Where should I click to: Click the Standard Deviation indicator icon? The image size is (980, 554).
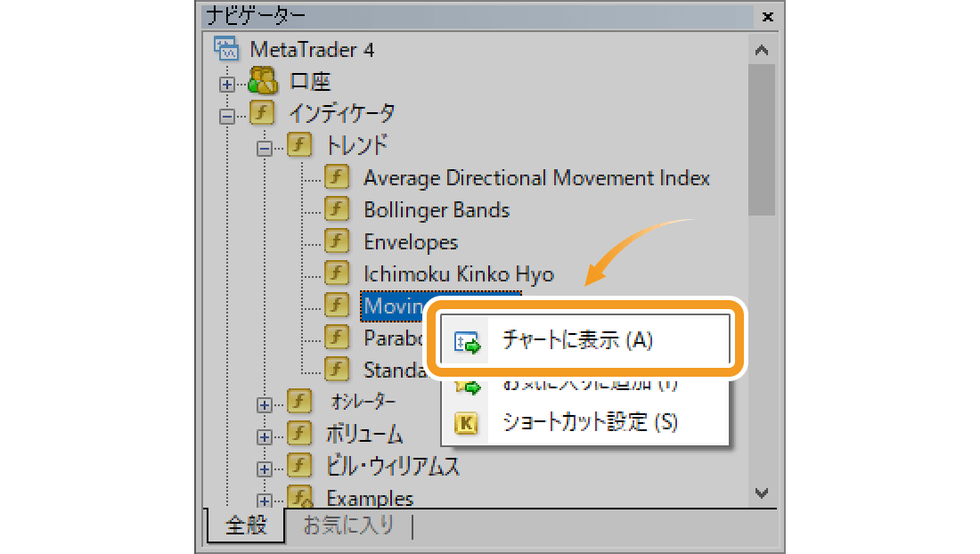[337, 369]
